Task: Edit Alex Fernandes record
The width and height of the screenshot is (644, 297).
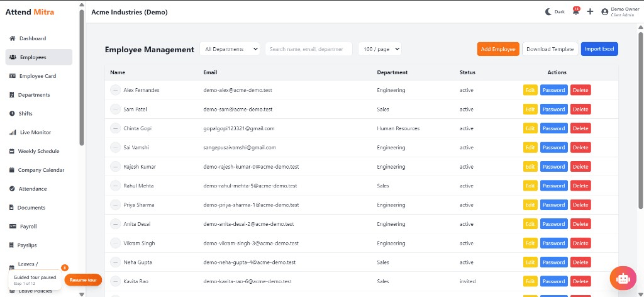Action: coord(530,90)
